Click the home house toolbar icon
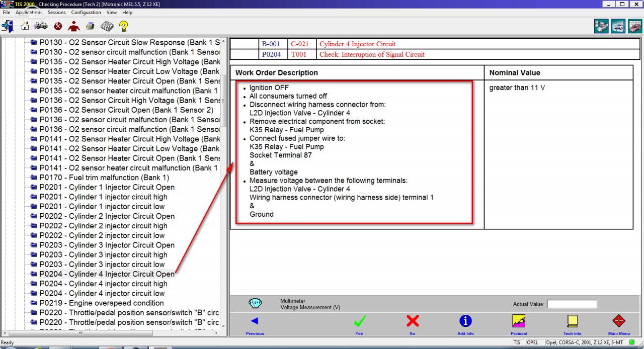644x349 pixels. coord(25,26)
